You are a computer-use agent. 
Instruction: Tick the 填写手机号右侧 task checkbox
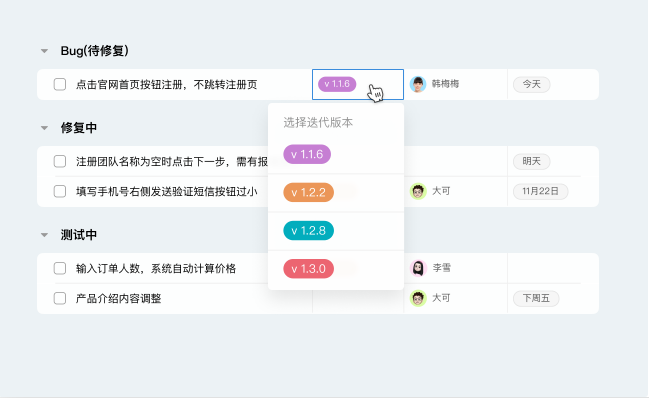tap(60, 192)
